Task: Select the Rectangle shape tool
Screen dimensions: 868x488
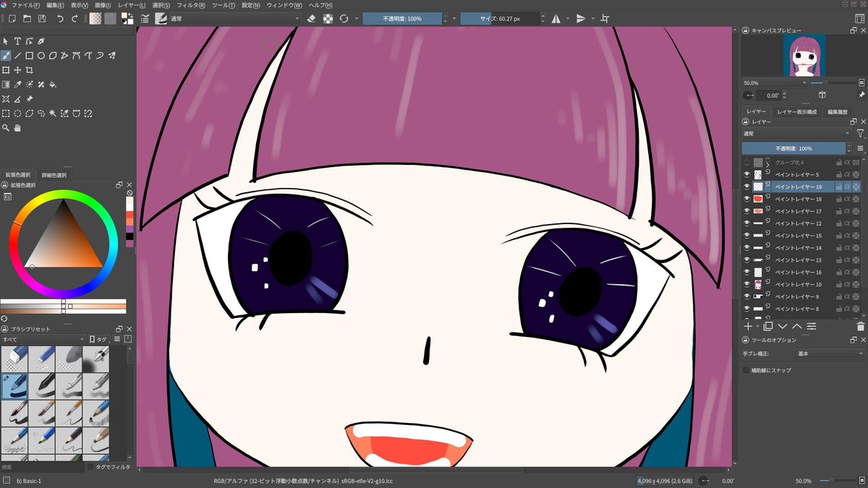Action: [30, 55]
